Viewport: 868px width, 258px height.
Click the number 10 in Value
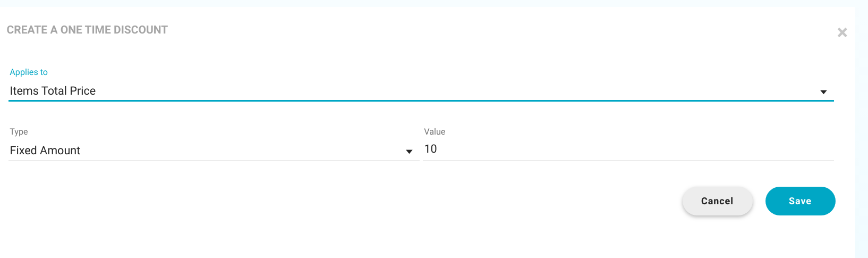(430, 149)
